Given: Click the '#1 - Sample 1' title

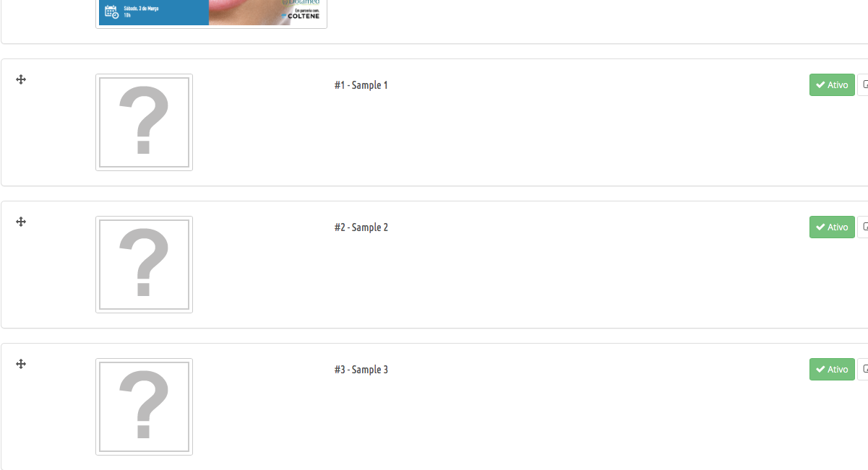Looking at the screenshot, I should coord(361,85).
